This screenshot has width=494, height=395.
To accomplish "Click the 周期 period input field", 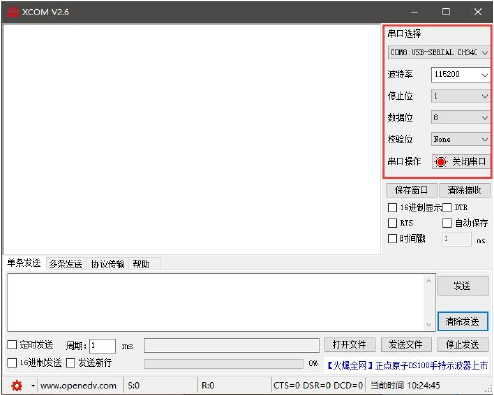I will pyautogui.click(x=103, y=346).
